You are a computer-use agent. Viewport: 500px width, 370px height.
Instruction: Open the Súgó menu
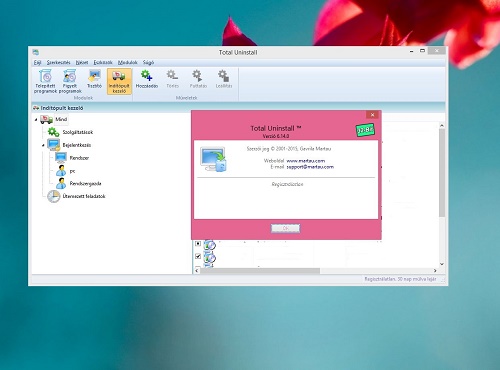tap(148, 62)
